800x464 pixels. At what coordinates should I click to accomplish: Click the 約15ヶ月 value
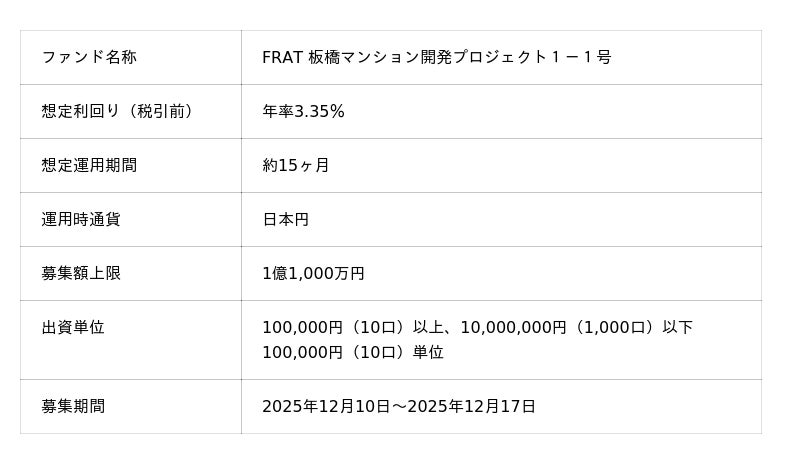295,165
